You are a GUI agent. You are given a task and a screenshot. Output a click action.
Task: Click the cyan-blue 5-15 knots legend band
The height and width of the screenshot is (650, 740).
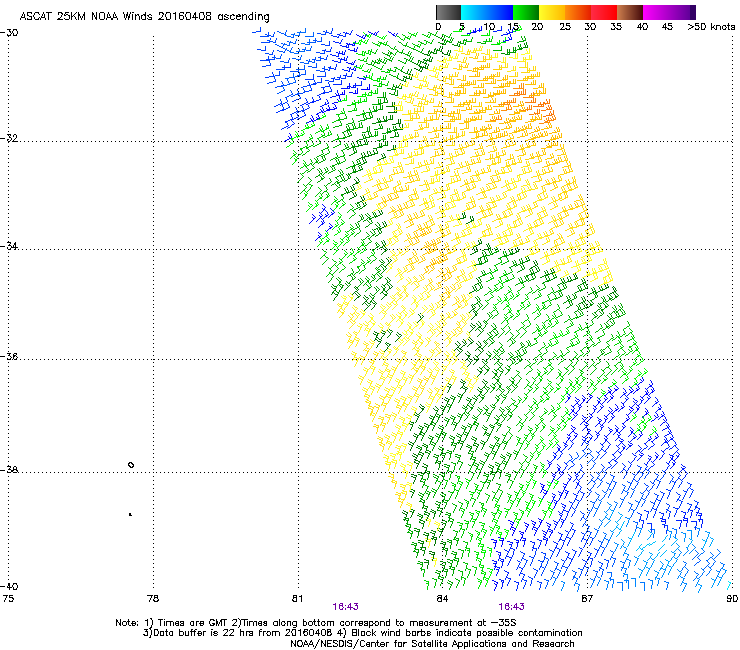click(487, 13)
